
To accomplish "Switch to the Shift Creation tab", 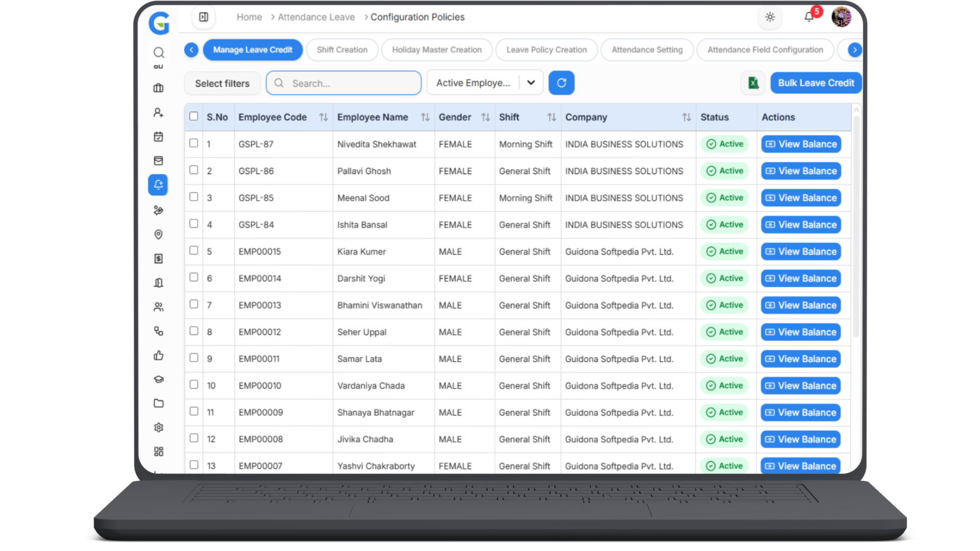I will coord(342,49).
